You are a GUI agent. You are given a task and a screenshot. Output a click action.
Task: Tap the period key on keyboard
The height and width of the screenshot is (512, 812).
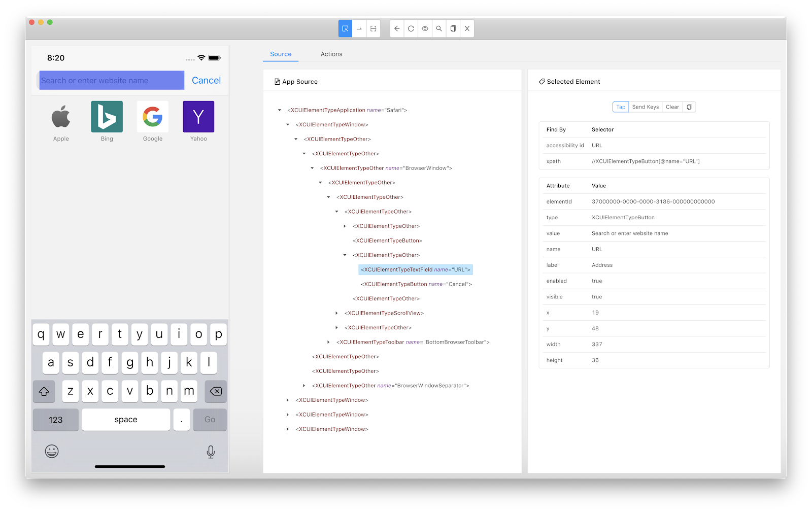click(x=181, y=420)
